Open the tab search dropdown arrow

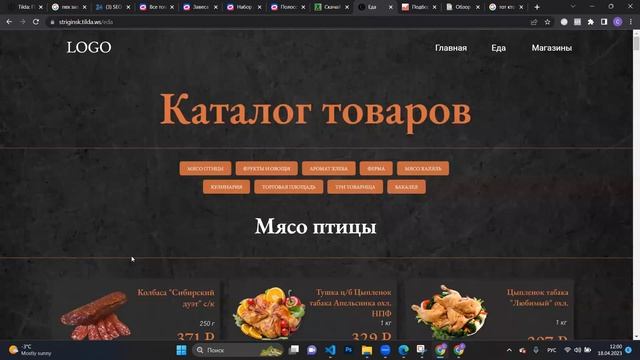[573, 7]
